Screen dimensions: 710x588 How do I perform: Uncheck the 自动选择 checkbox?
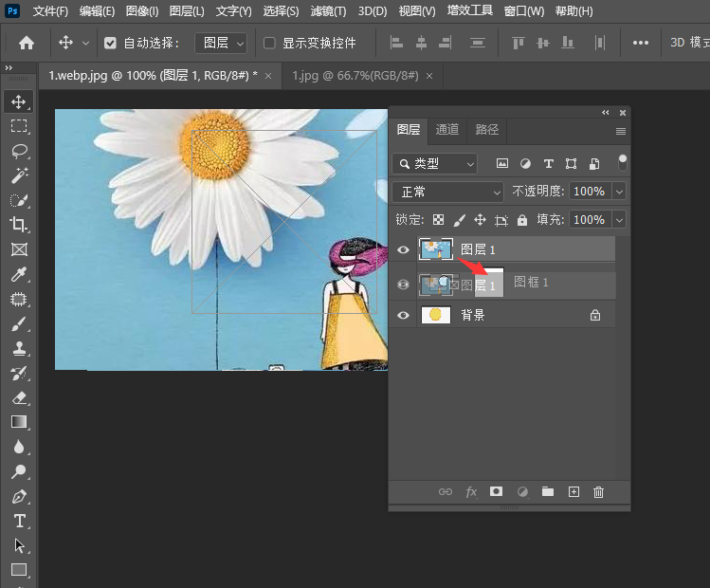pyautogui.click(x=110, y=43)
